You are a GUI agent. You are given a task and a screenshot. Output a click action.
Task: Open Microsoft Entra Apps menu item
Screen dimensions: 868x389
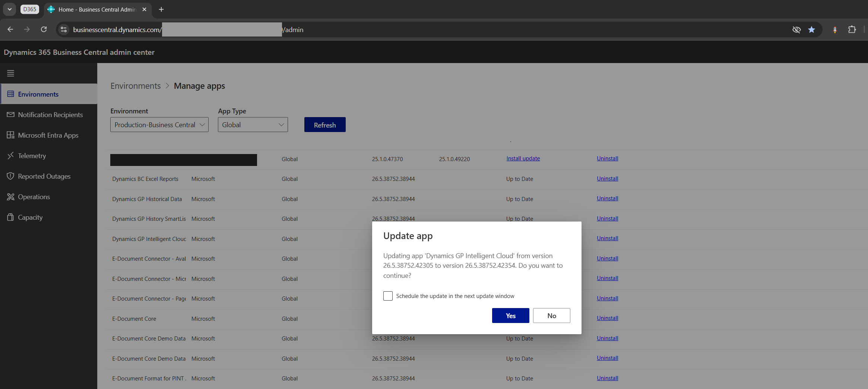[48, 135]
